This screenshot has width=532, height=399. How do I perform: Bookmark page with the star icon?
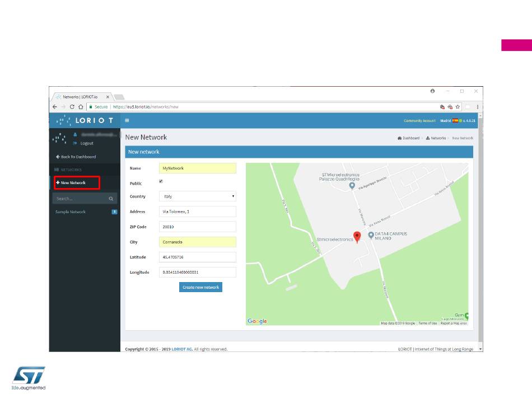tap(458, 107)
